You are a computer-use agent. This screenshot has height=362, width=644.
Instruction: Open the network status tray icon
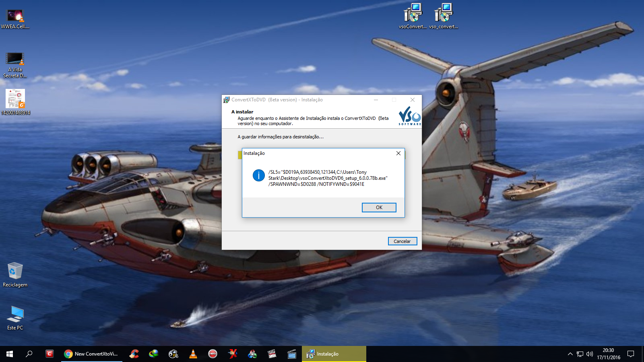(580, 354)
